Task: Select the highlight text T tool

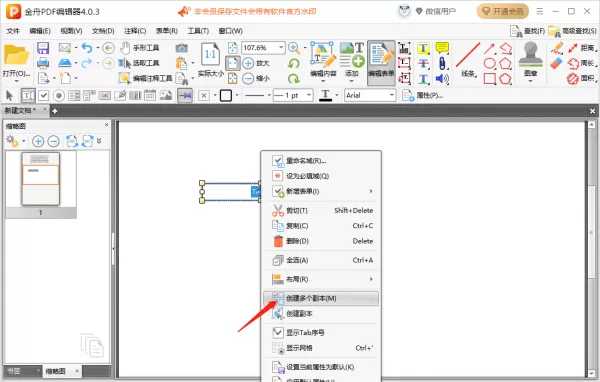Action: tap(423, 48)
